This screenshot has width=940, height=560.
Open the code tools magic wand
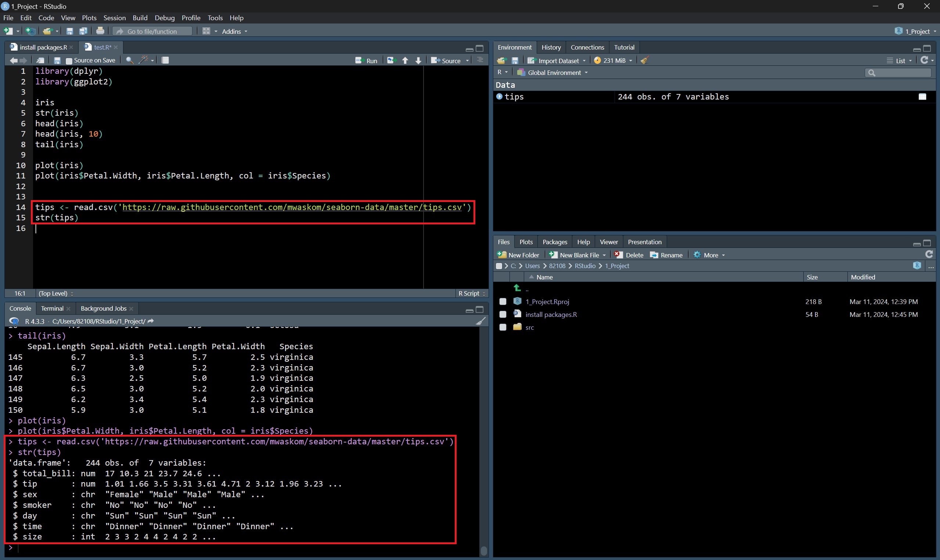(144, 60)
